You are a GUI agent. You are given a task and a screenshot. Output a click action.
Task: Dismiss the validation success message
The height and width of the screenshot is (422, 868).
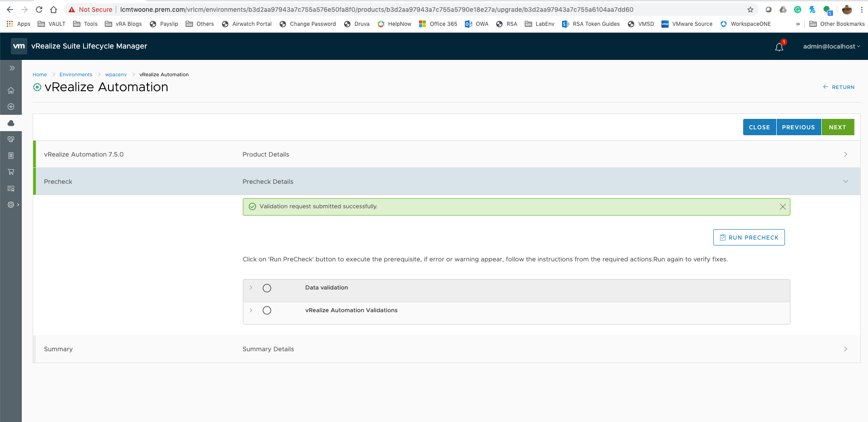(x=783, y=206)
